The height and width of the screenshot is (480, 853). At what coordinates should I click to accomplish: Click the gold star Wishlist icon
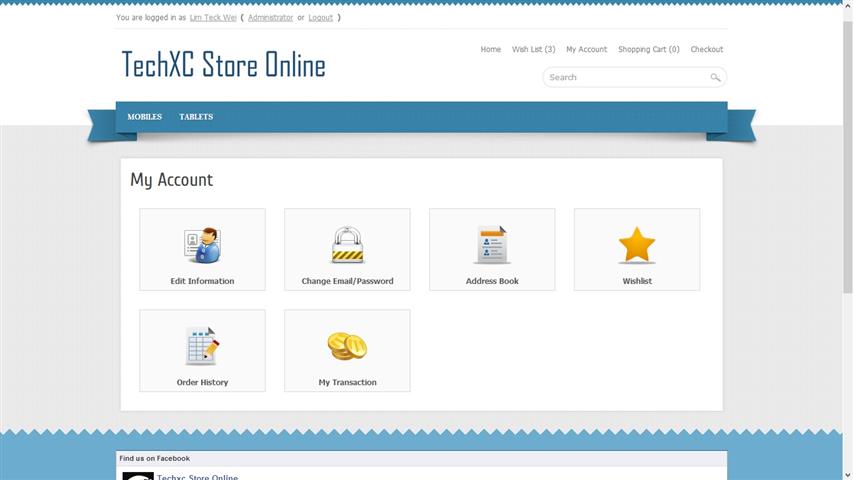click(637, 245)
